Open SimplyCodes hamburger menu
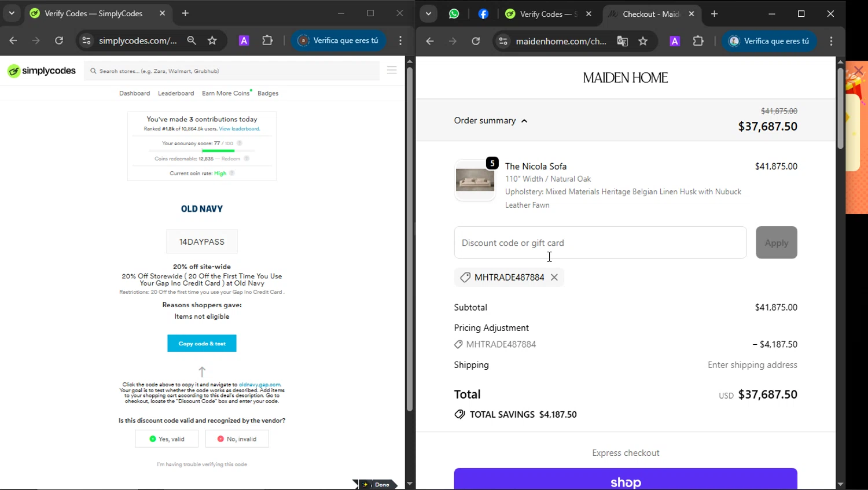This screenshot has height=490, width=868. (392, 71)
